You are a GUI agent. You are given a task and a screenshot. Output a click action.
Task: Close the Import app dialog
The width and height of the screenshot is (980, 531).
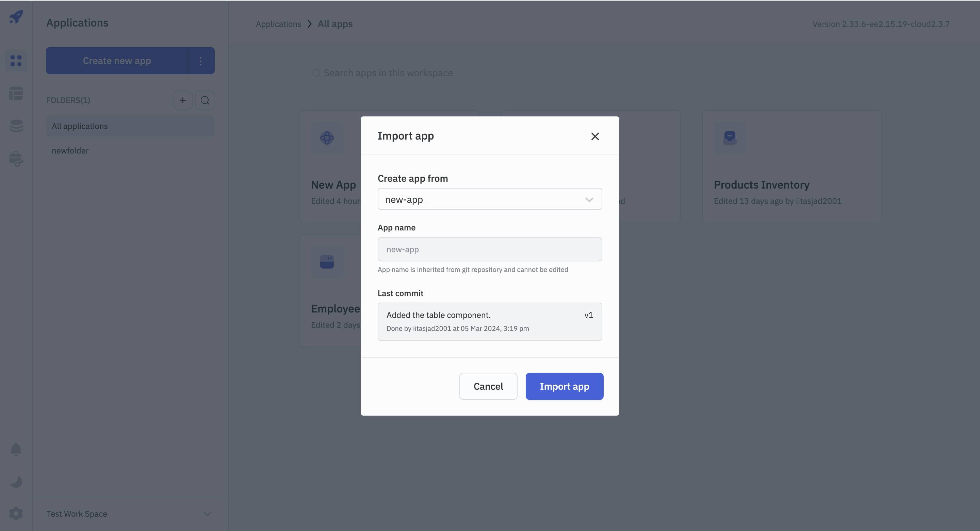595,136
